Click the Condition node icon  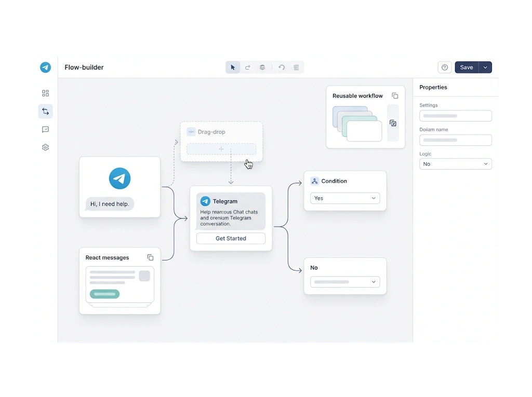point(314,181)
